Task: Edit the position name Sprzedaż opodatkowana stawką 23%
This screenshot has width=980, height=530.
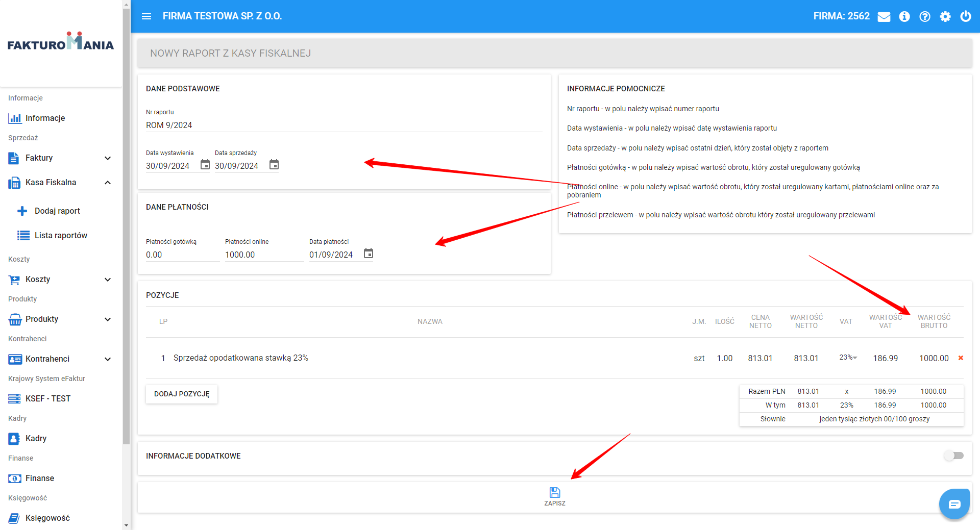Action: 241,358
